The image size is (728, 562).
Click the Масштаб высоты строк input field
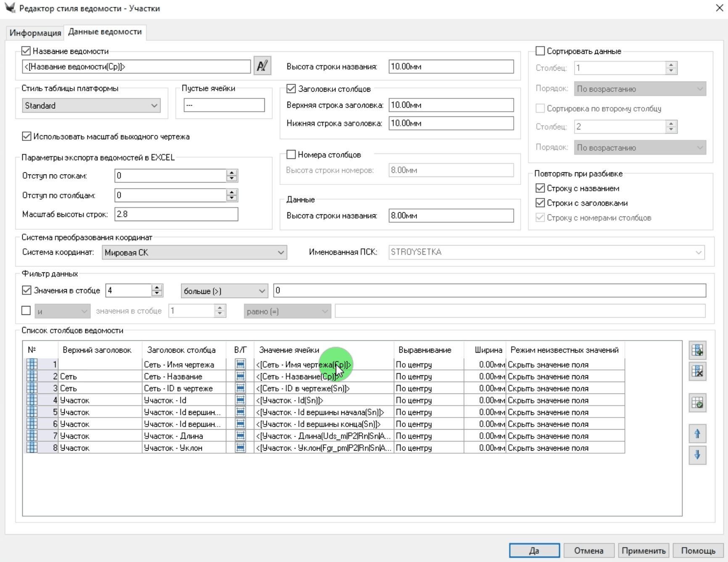pos(176,214)
